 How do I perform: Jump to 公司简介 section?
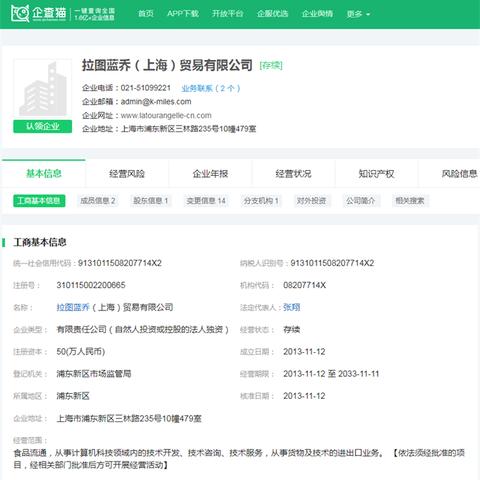pyautogui.click(x=361, y=201)
